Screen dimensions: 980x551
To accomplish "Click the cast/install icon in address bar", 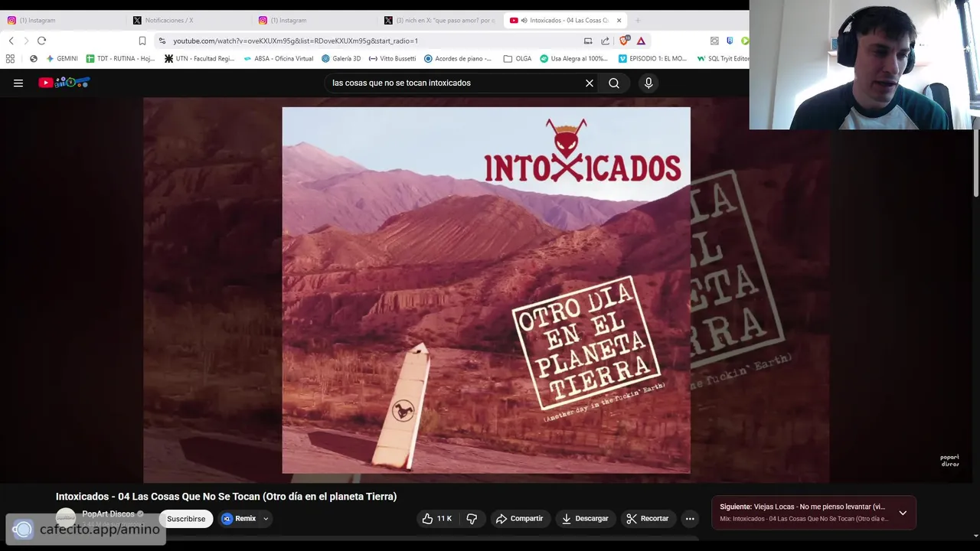I will click(x=588, y=41).
